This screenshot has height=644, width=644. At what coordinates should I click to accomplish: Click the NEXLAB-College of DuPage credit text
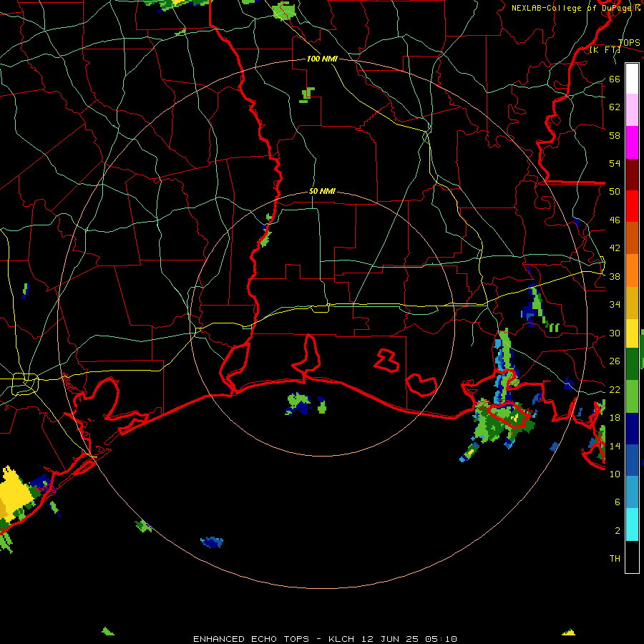(x=576, y=8)
